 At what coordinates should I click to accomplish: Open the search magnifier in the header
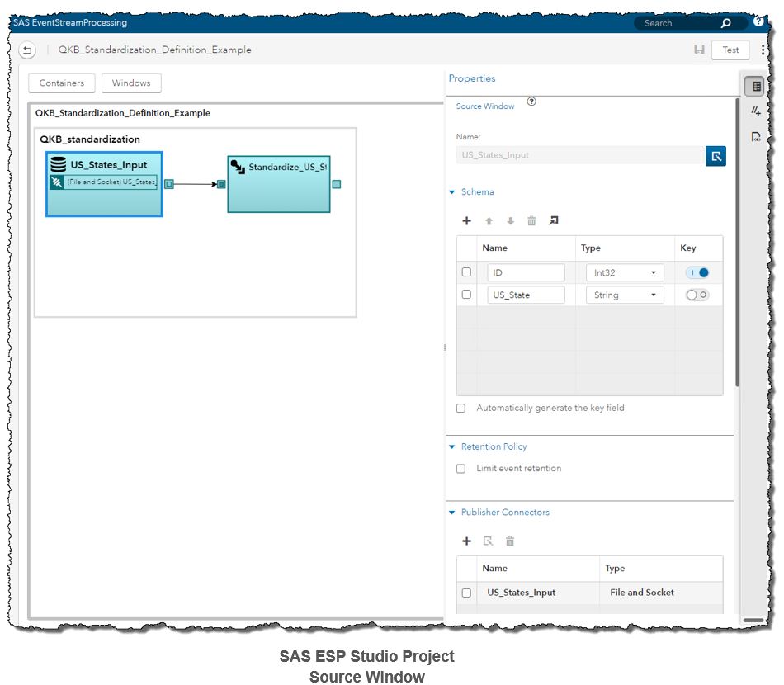coord(726,23)
